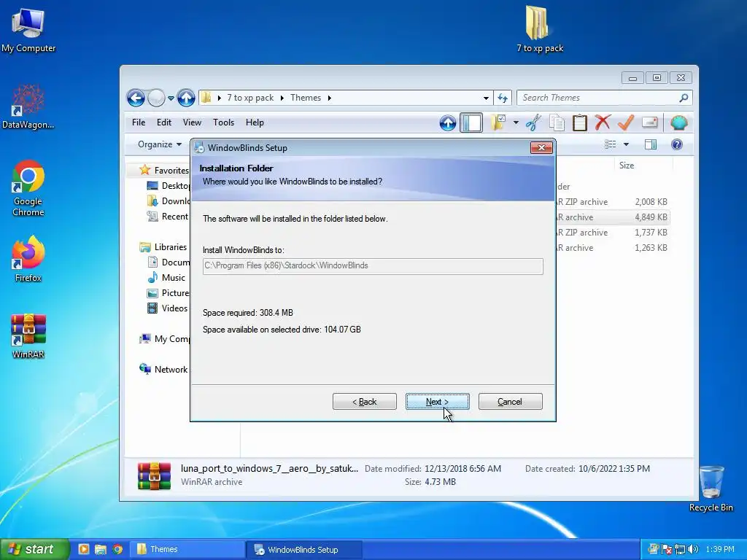Open File menu in Themes window

click(x=139, y=122)
